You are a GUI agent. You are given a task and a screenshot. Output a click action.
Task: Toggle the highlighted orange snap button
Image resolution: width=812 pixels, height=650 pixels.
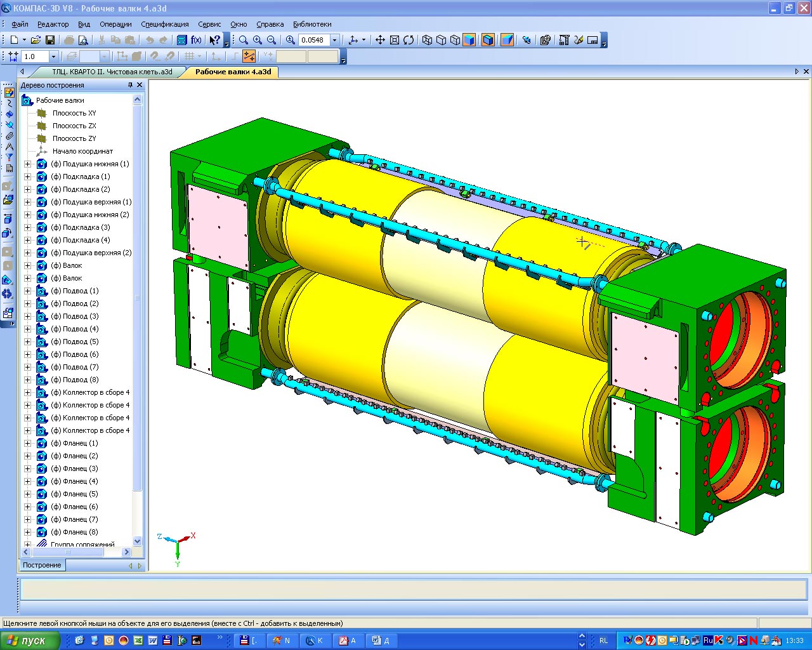pos(249,56)
